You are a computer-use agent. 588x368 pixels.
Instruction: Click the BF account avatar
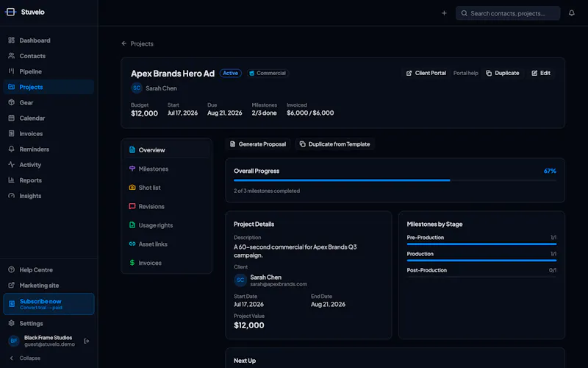(x=14, y=341)
